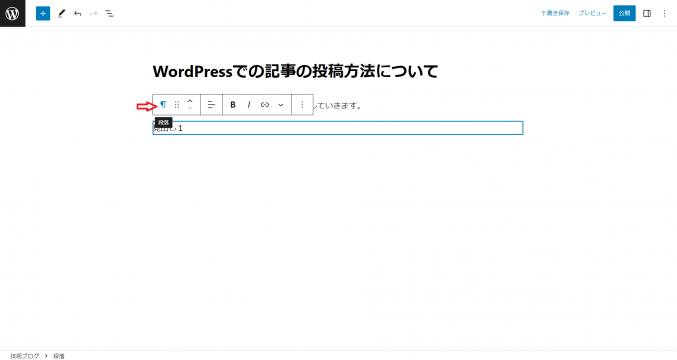Click the 段落 breadcrumb item

tap(59, 356)
